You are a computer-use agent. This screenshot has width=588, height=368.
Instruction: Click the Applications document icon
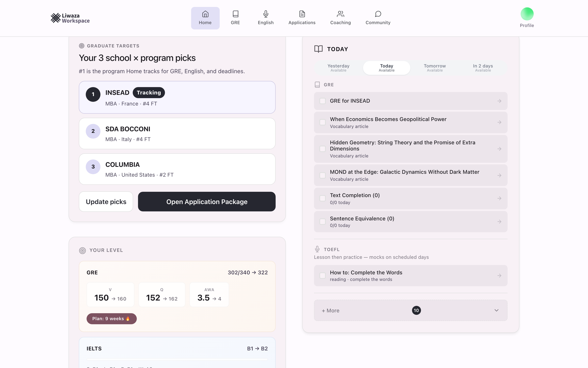[302, 14]
